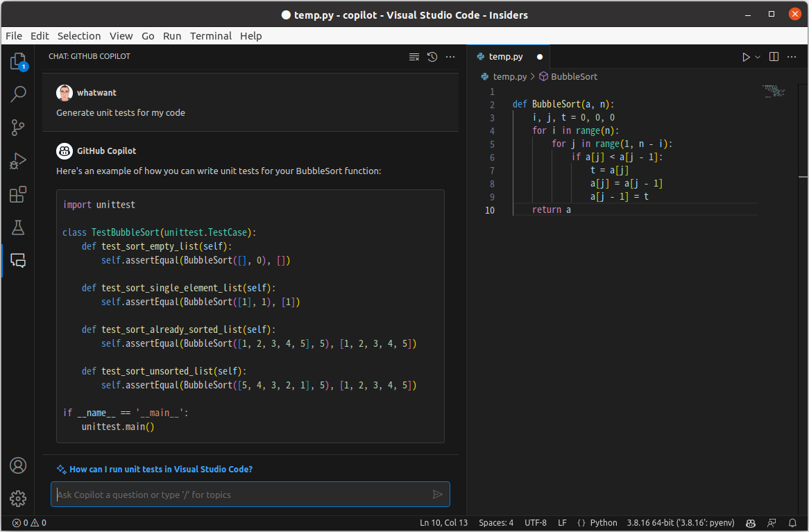Expand the run button dropdown arrow
Image resolution: width=809 pixels, height=532 pixels.
point(758,57)
